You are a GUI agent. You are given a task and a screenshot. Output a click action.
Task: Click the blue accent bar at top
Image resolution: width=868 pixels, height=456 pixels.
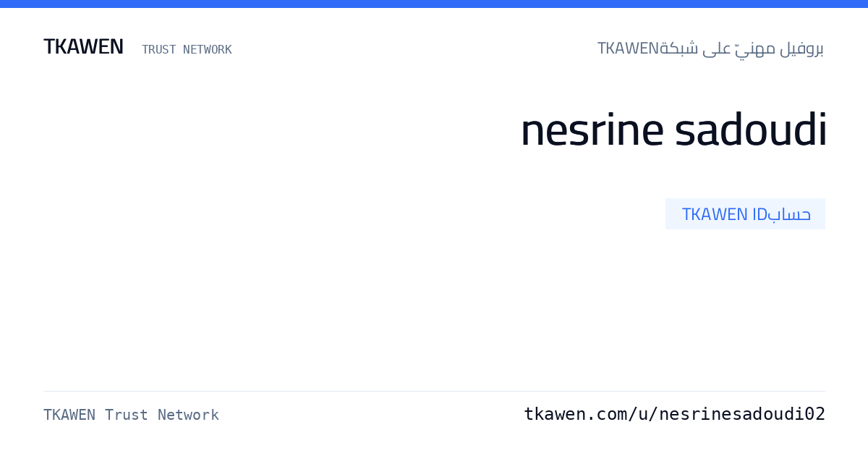[x=434, y=4]
